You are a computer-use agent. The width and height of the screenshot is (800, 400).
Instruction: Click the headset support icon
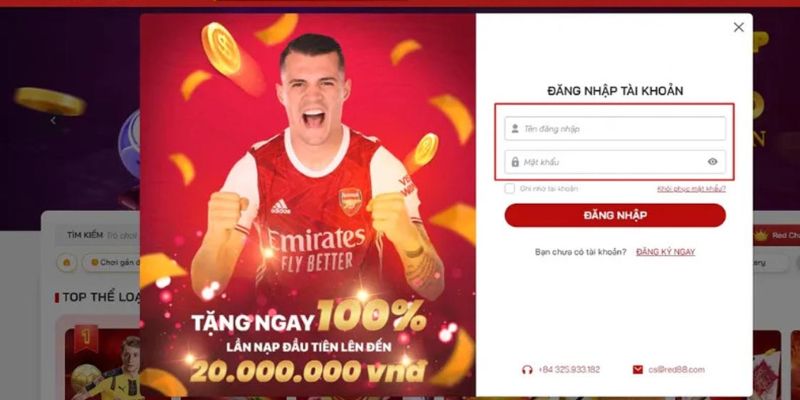coord(527,370)
